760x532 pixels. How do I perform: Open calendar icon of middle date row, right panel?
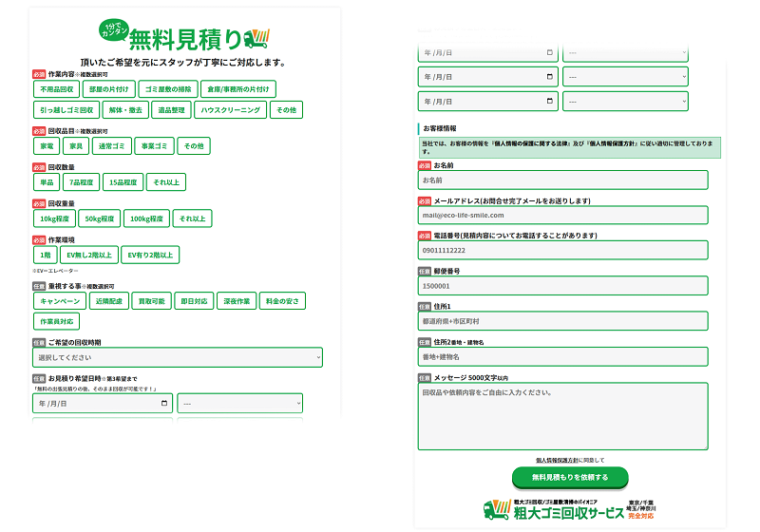(x=550, y=77)
